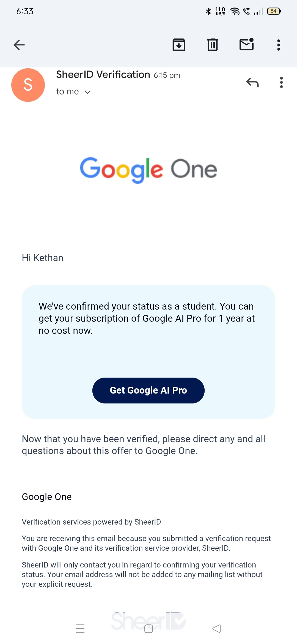Tap the Android home navigation button
Viewport: 297px width, 644px height.
pyautogui.click(x=148, y=629)
